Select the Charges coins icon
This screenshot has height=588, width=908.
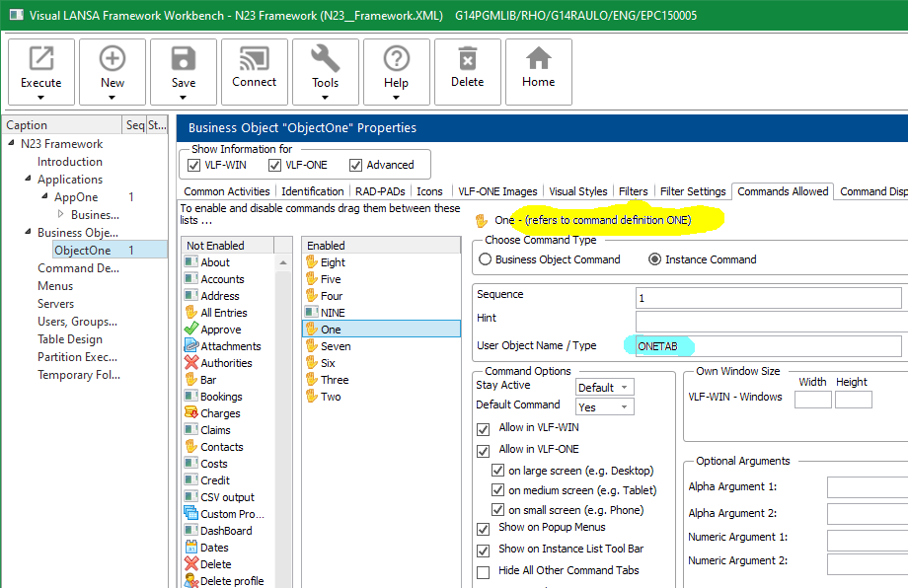click(x=191, y=412)
